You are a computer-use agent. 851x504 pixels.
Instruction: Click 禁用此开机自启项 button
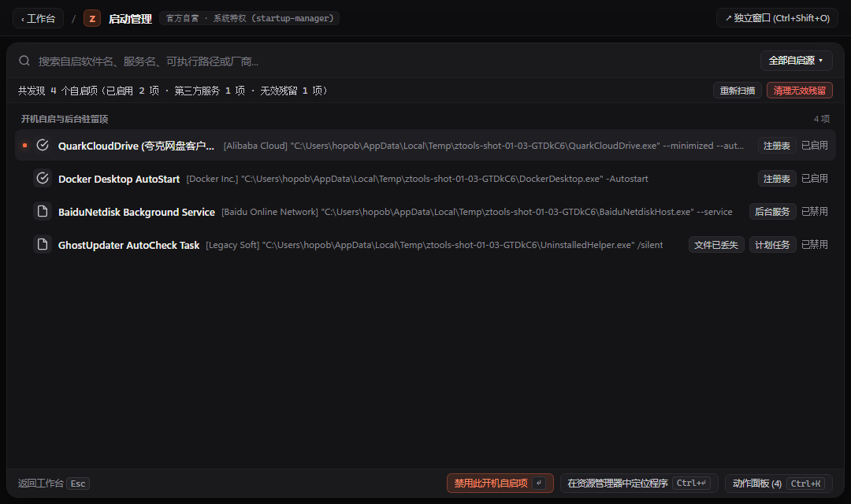[500, 483]
